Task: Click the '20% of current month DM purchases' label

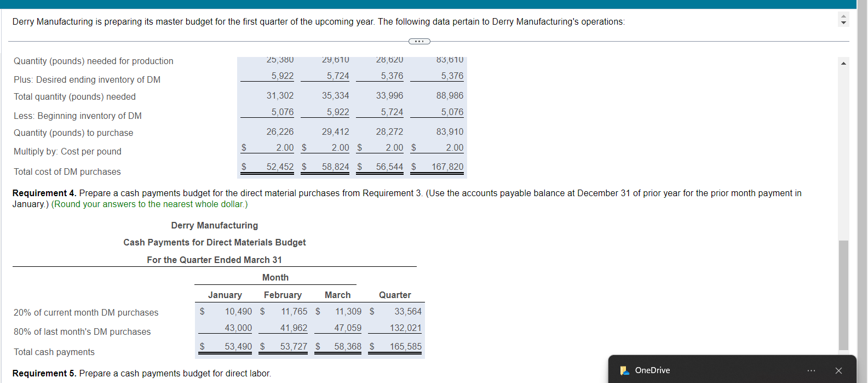Action: [86, 312]
